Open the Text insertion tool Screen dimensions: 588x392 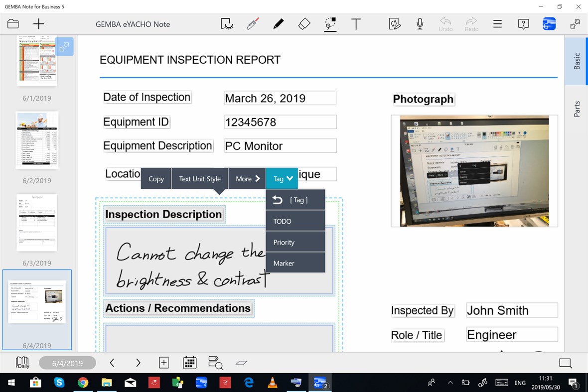click(356, 23)
